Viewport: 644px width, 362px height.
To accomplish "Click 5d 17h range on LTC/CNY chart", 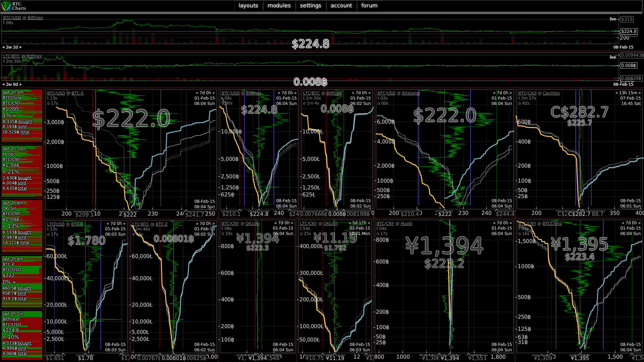I will pos(360,223).
